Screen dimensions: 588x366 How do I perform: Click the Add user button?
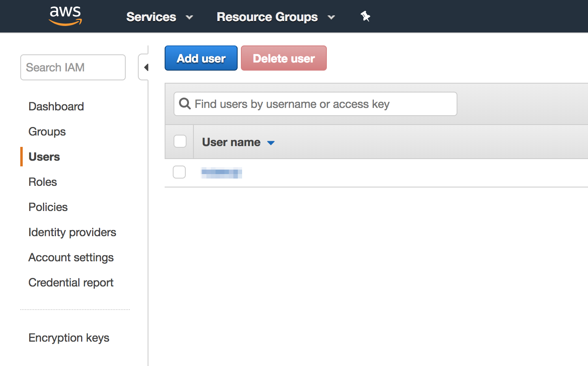tap(201, 58)
